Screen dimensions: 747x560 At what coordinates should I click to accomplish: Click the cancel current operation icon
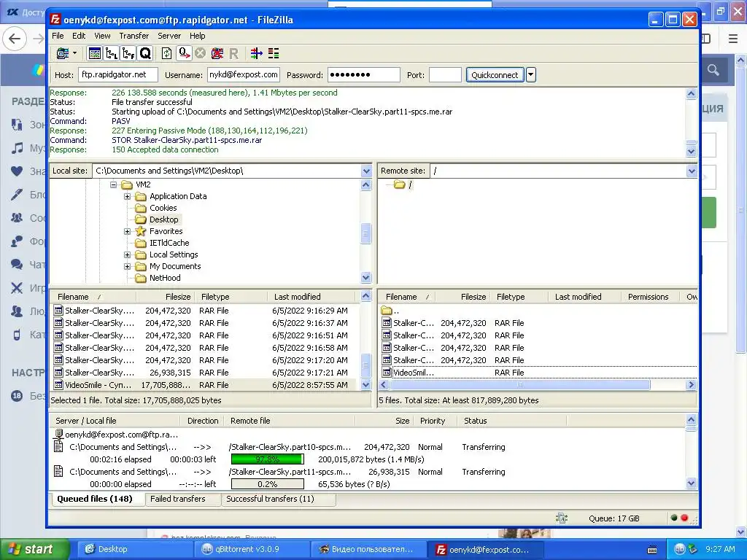(x=200, y=53)
